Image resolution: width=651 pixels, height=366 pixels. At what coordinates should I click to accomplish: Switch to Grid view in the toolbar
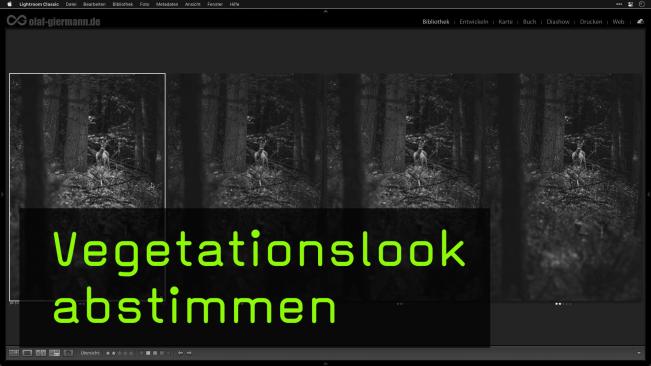point(14,353)
